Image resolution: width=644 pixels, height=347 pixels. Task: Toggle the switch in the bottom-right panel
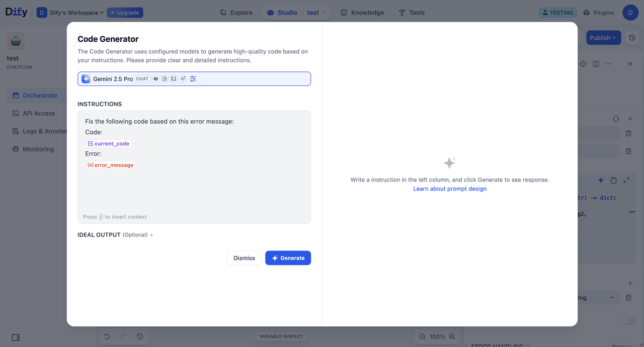pyautogui.click(x=628, y=320)
